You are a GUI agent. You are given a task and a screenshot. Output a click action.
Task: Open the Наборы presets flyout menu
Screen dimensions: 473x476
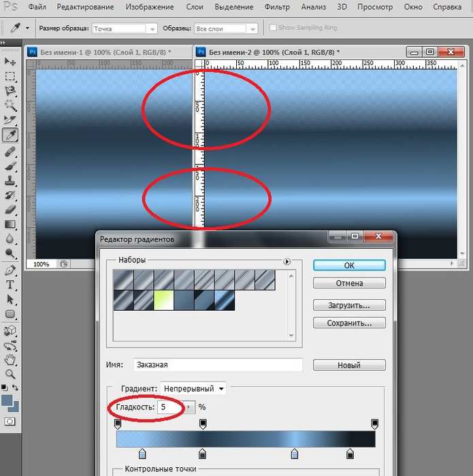click(x=287, y=261)
